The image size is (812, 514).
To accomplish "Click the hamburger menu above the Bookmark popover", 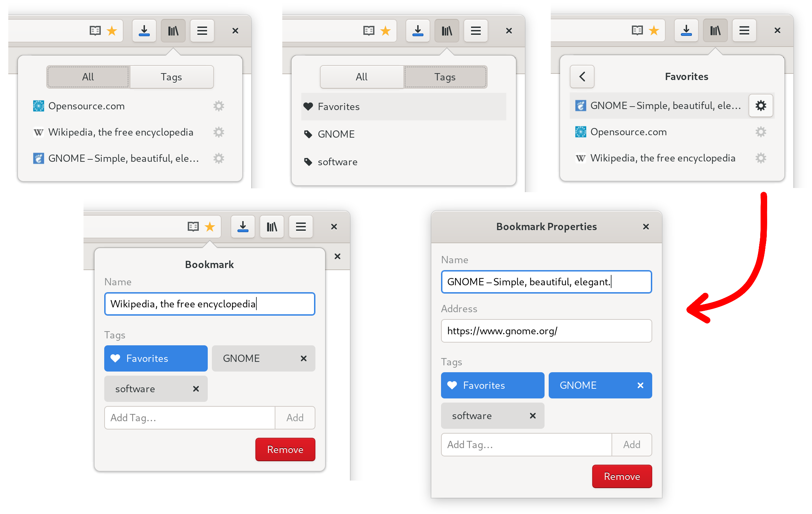I will tap(301, 227).
